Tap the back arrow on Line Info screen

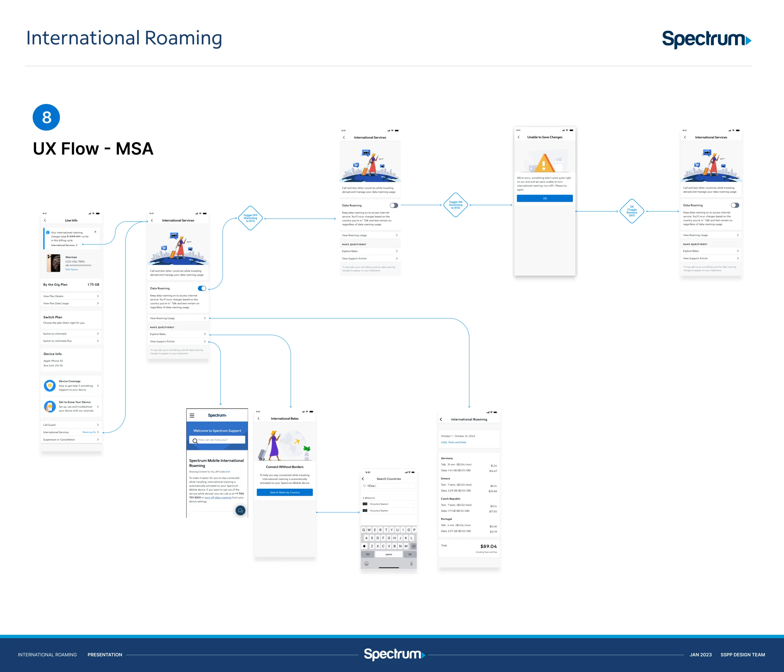(45, 220)
